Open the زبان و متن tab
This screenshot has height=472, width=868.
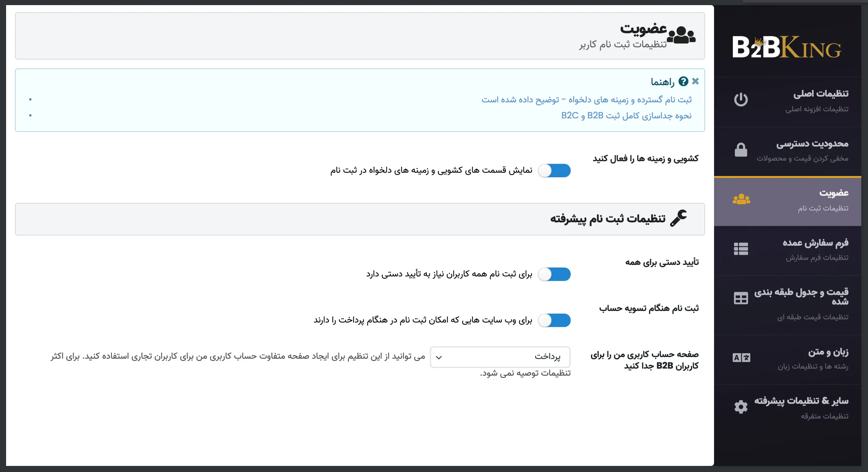tap(787, 359)
